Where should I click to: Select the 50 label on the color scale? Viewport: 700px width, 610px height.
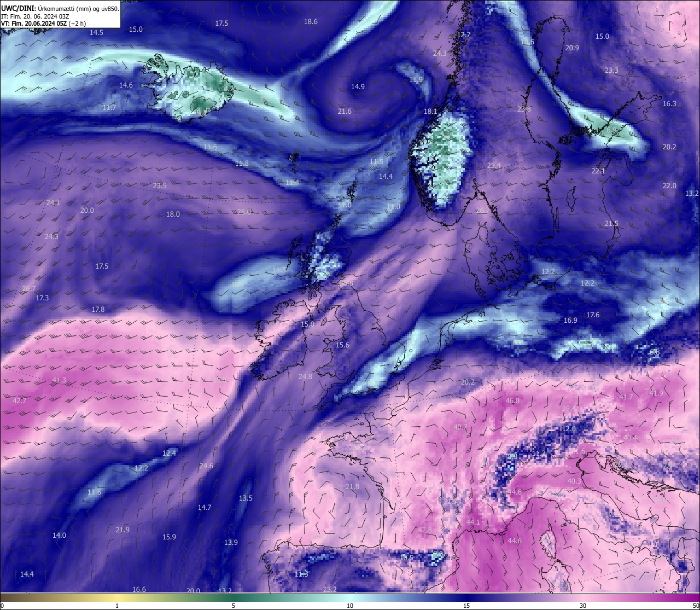(696, 606)
